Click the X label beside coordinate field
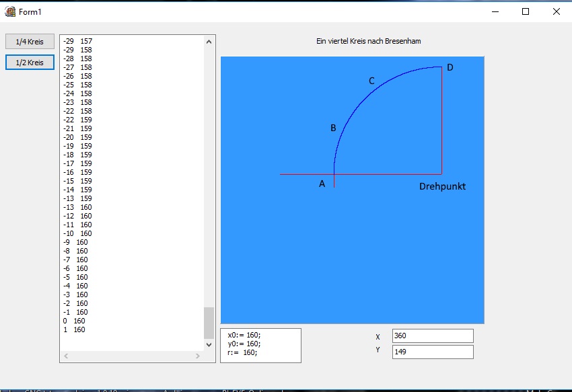The width and height of the screenshot is (572, 392). tap(378, 337)
